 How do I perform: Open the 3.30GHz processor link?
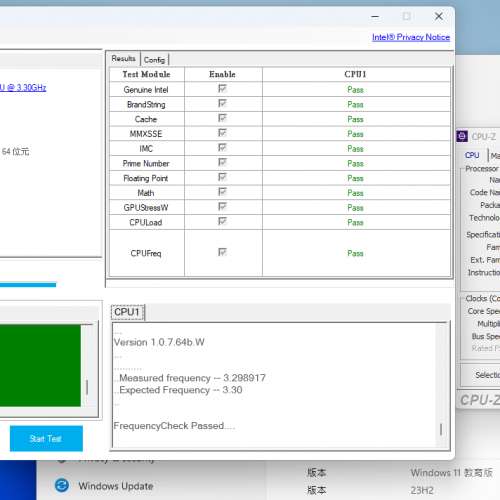[x=23, y=88]
